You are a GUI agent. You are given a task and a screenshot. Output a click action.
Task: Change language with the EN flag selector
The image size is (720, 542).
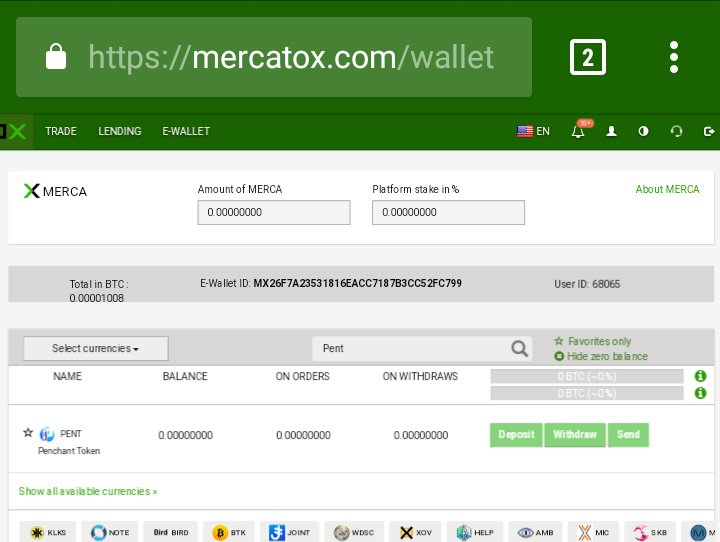[533, 131]
